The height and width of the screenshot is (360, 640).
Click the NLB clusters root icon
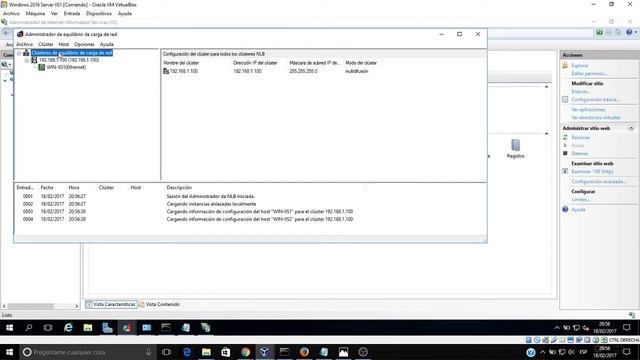click(x=26, y=53)
